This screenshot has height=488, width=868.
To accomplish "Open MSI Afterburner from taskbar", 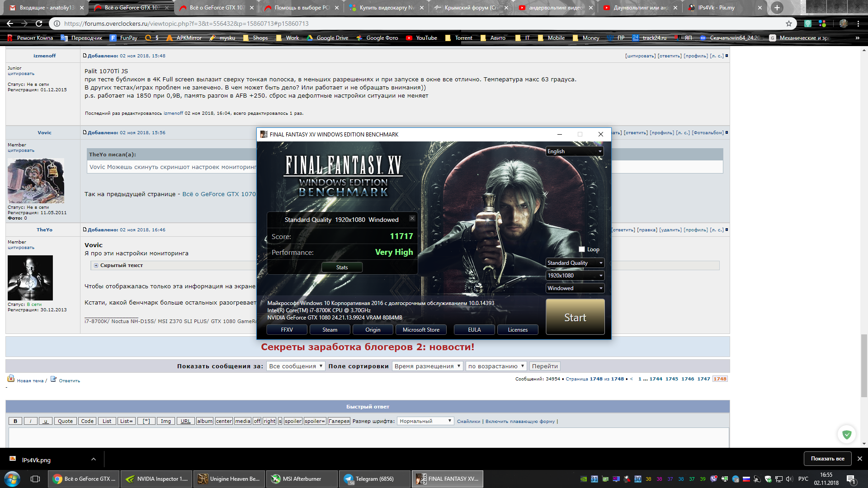I will click(x=302, y=479).
